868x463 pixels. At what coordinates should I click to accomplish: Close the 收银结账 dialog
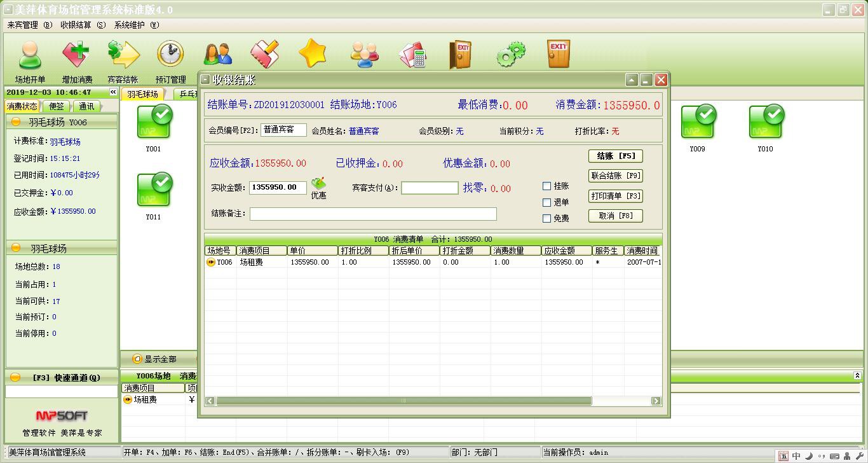click(661, 79)
